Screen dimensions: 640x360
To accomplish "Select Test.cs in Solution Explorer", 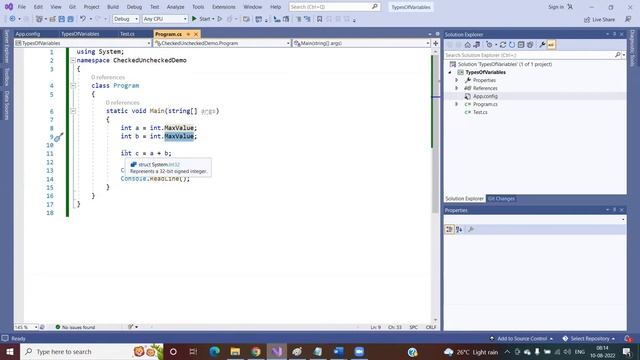I will coord(480,112).
